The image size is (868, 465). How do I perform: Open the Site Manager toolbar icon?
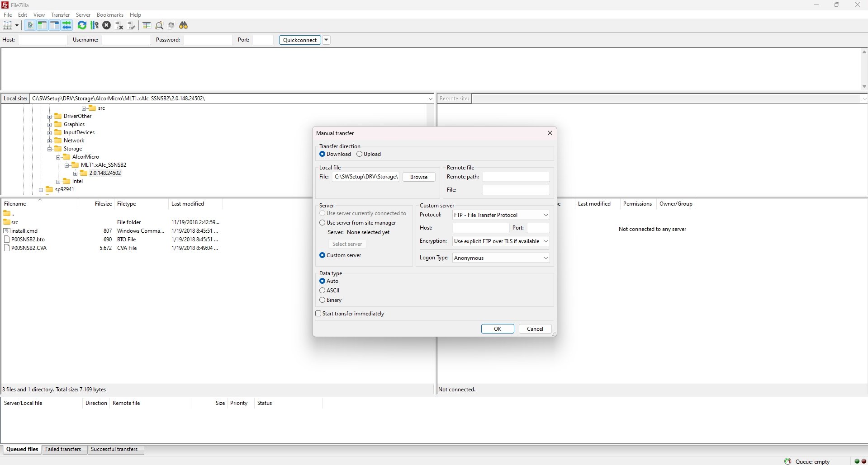click(8, 25)
